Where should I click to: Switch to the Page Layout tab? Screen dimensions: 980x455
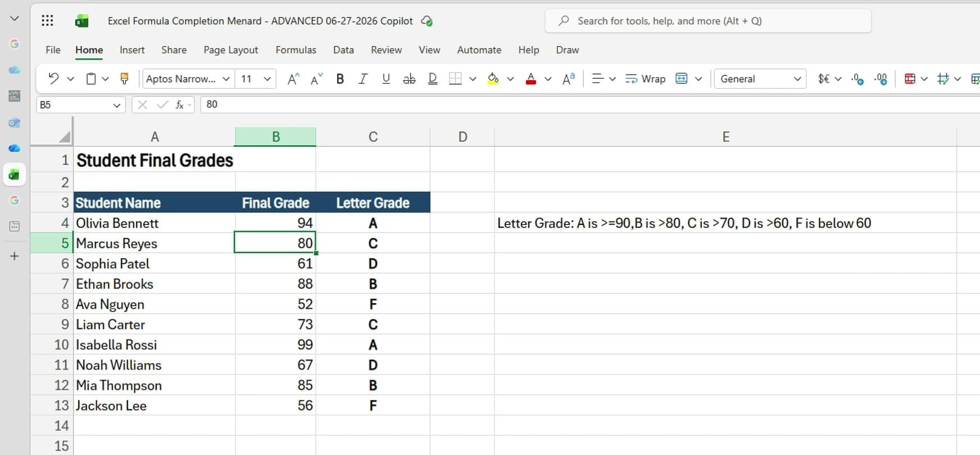(231, 50)
